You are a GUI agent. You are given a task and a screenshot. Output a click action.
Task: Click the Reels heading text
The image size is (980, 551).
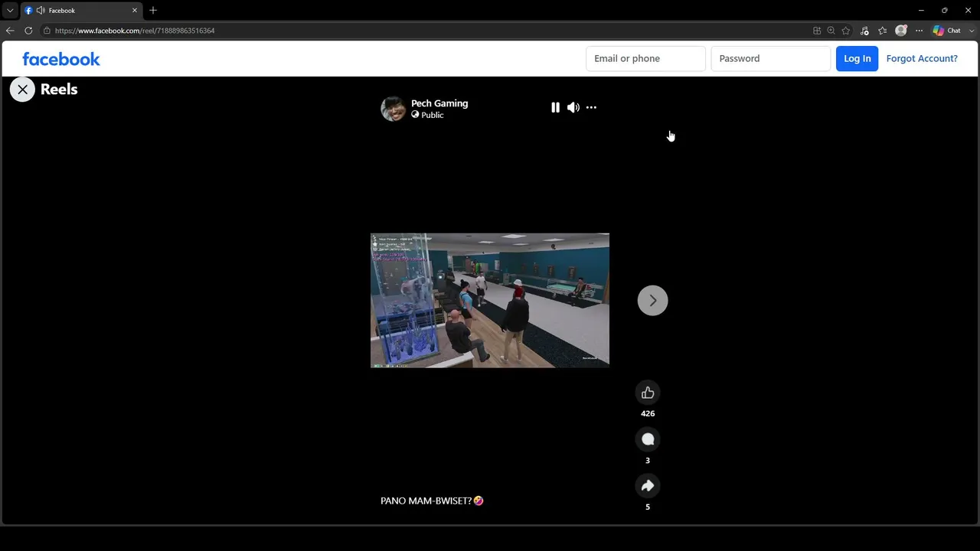[x=59, y=90]
